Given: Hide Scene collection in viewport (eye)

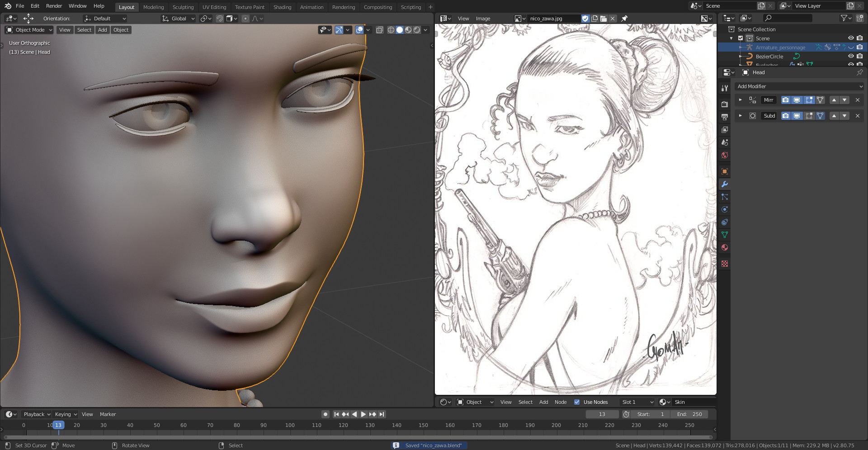Looking at the screenshot, I should [851, 38].
